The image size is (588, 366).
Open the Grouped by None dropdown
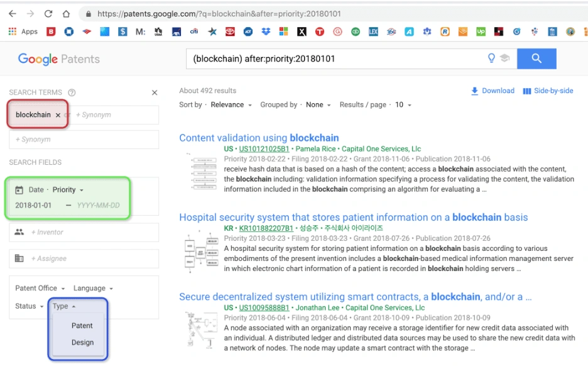click(x=318, y=105)
